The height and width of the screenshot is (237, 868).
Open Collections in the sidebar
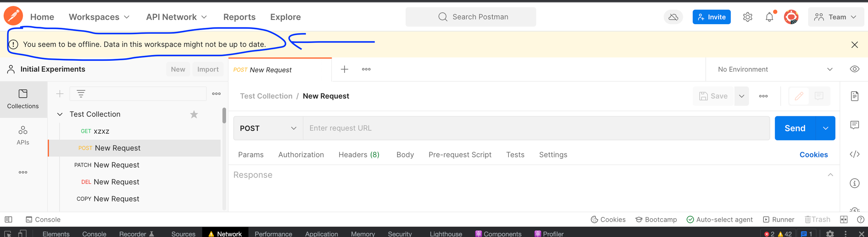pos(23,99)
